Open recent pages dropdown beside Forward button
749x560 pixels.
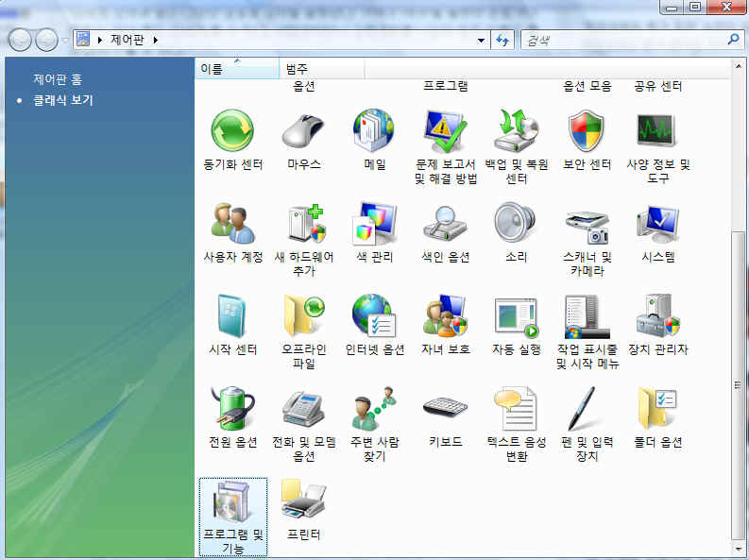pos(65,41)
